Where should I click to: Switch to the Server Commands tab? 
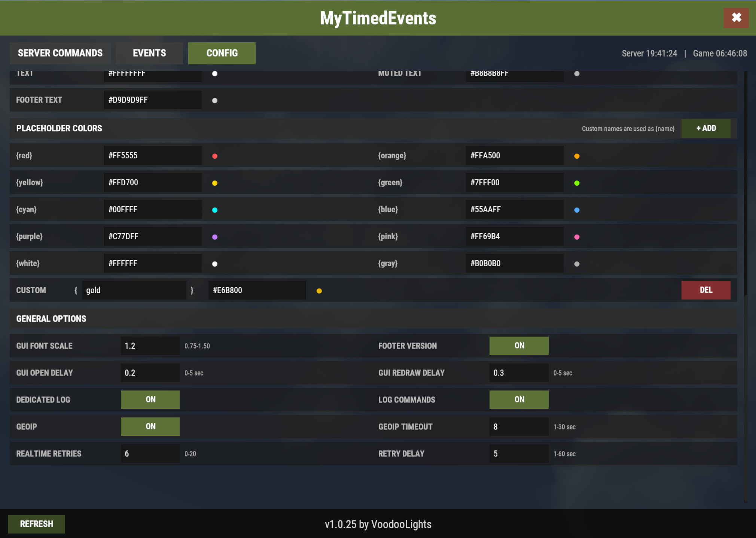pos(60,53)
